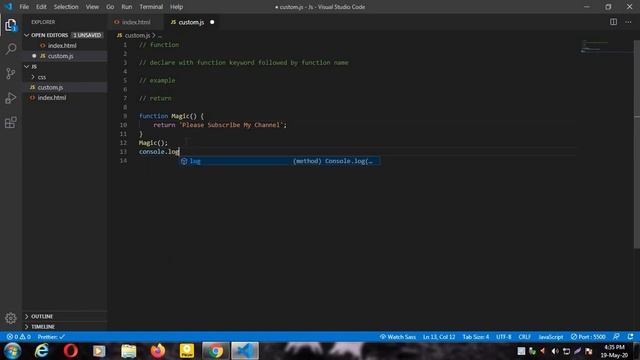Screen dimensions: 640x360
Task: Click the Magic(); call on line 12
Action: (x=153, y=142)
